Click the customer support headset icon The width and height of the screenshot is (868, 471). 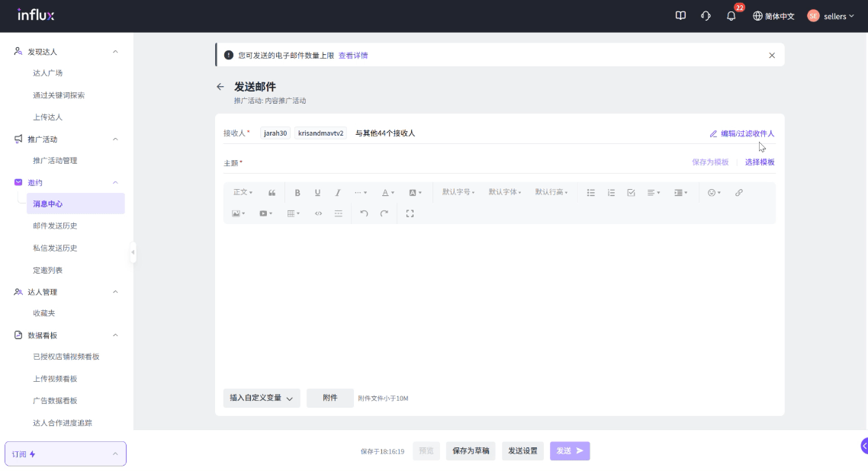pyautogui.click(x=706, y=16)
